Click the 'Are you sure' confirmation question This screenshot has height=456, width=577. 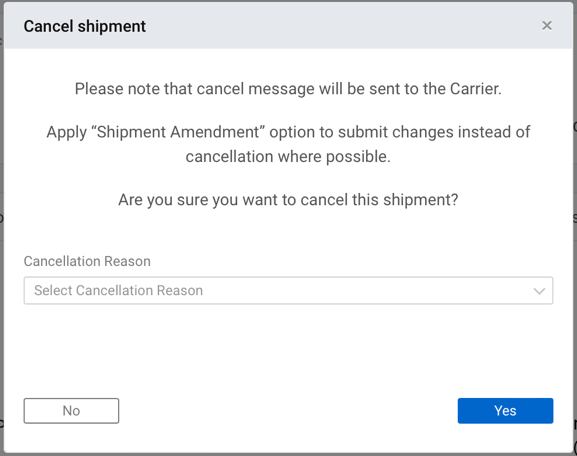[288, 200]
